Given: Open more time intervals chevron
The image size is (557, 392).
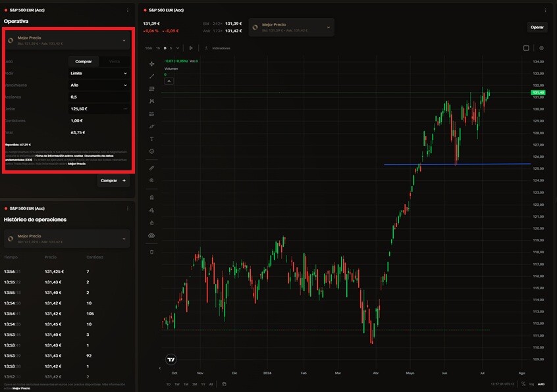Looking at the screenshot, I should pyautogui.click(x=178, y=48).
